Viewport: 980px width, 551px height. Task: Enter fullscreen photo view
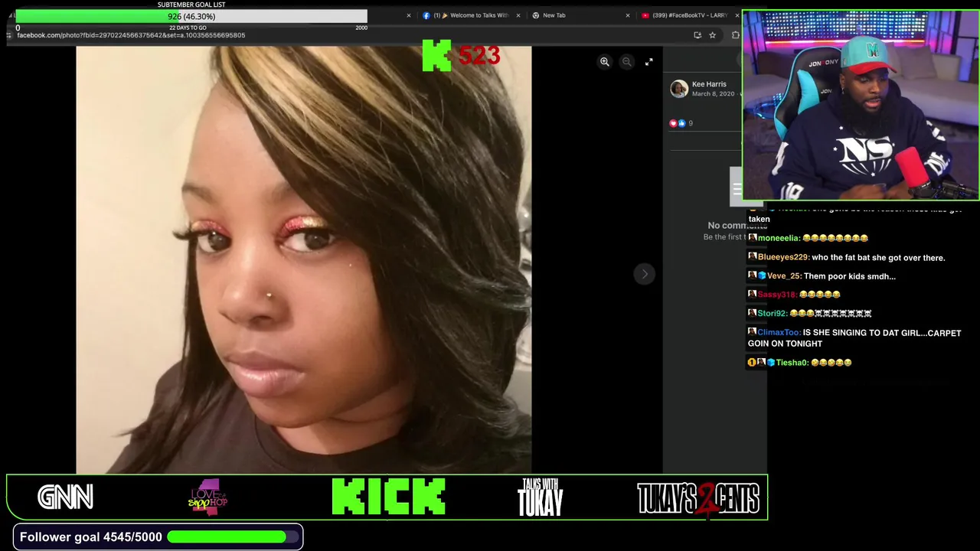coord(648,62)
